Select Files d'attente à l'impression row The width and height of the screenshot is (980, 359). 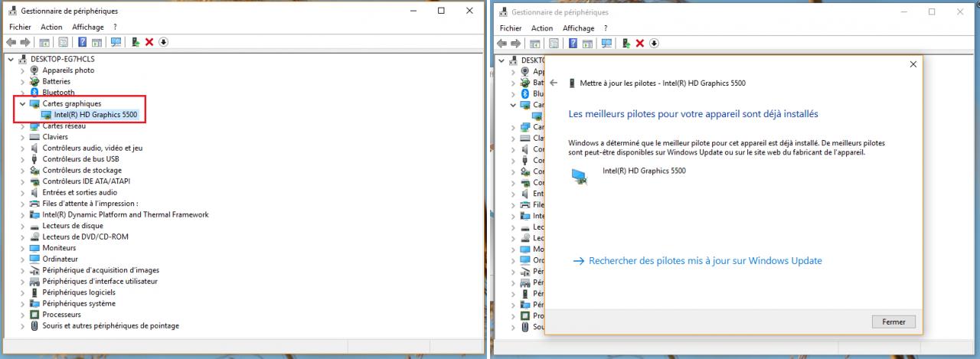click(90, 204)
